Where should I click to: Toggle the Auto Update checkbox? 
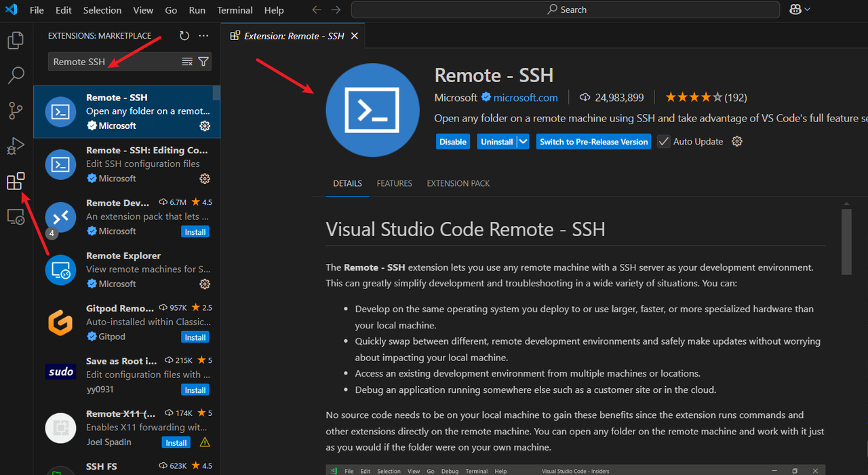point(664,142)
